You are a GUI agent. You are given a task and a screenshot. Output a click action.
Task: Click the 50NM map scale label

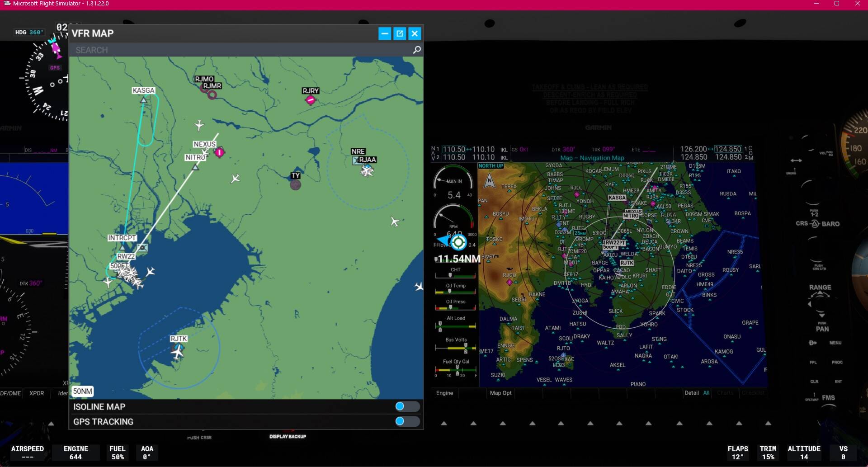click(82, 391)
